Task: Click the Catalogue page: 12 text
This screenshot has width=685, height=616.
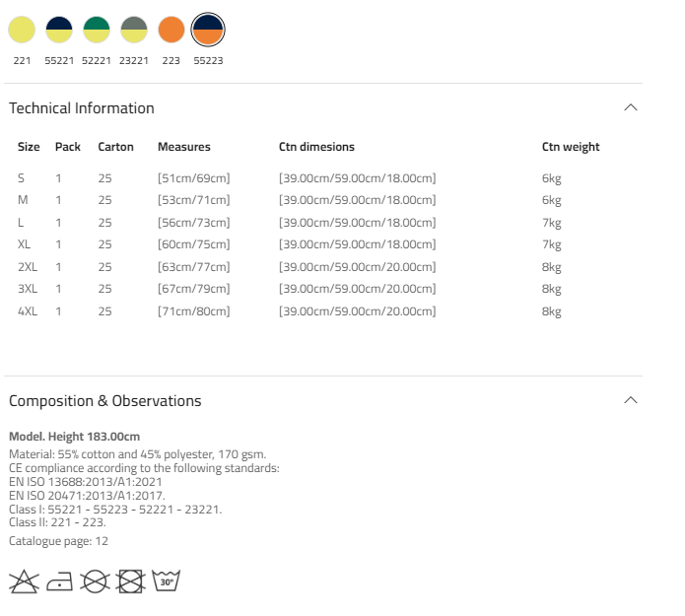Action: pos(58,541)
